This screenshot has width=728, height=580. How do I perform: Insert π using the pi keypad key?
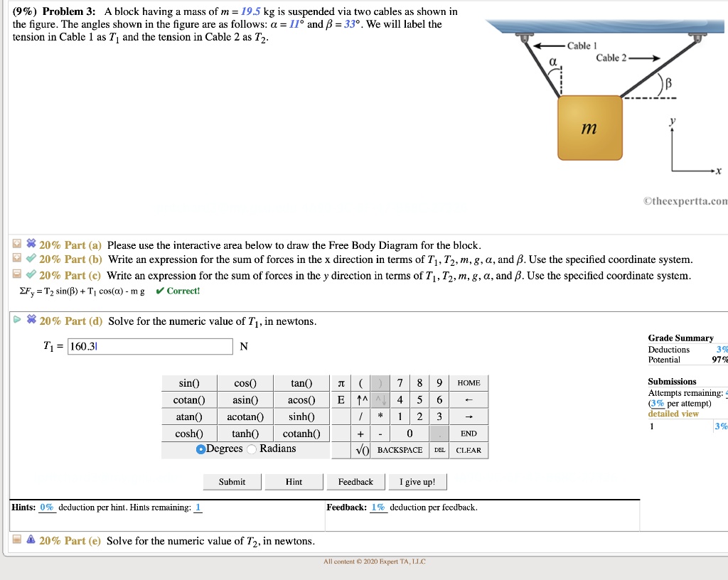click(341, 382)
